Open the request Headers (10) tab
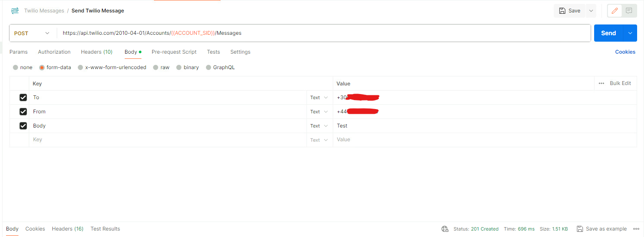Screen dimensions: 644x237 click(x=97, y=52)
